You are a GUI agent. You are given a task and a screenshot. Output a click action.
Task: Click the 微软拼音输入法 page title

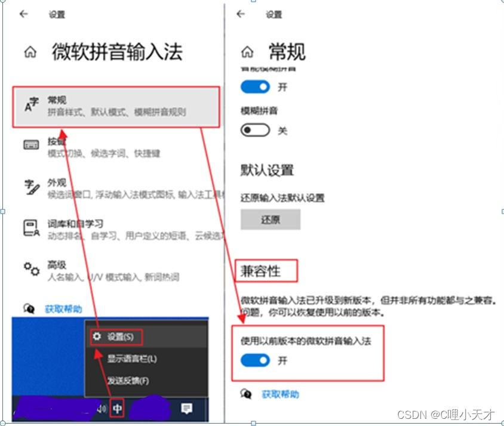pos(117,52)
